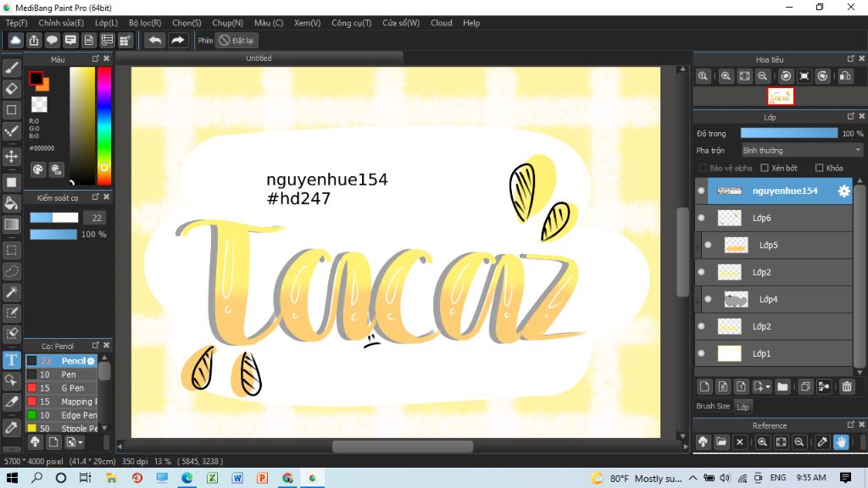Select the Edge Pen brush
868x488 pixels.
pyautogui.click(x=62, y=415)
